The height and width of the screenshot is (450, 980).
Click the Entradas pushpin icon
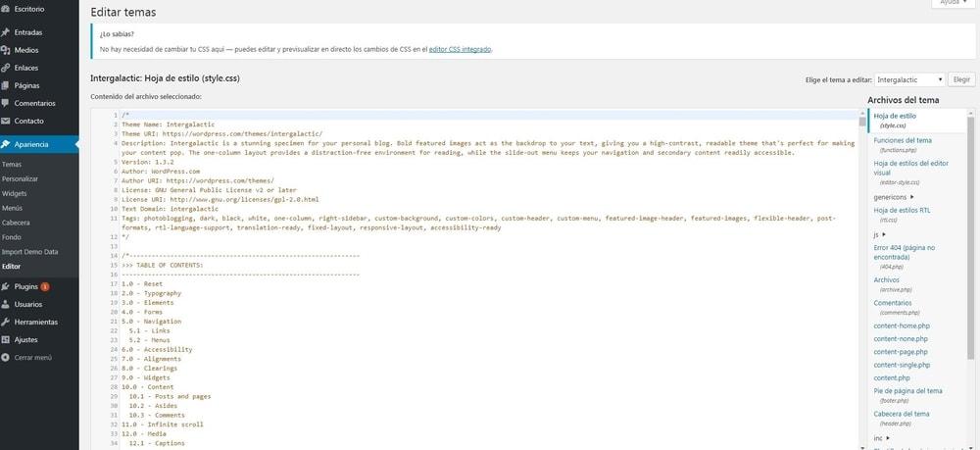[x=6, y=32]
